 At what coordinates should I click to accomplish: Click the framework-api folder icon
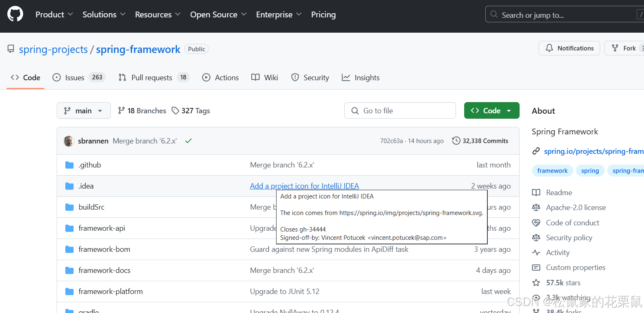pyautogui.click(x=69, y=228)
